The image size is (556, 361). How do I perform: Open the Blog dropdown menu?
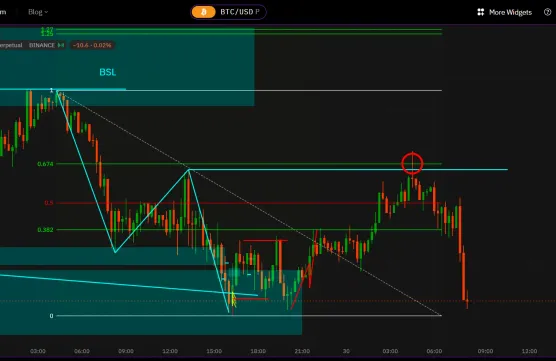[x=38, y=12]
